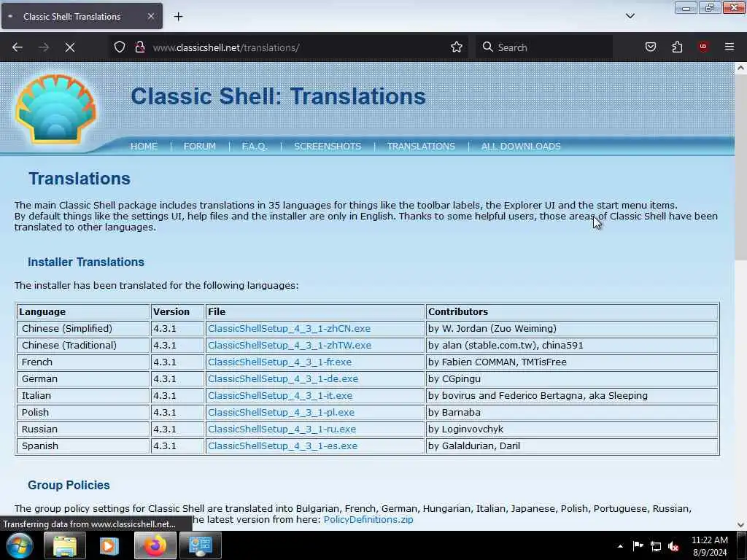747x560 pixels.
Task: Click the "Group Policies" heading
Action: pos(69,485)
